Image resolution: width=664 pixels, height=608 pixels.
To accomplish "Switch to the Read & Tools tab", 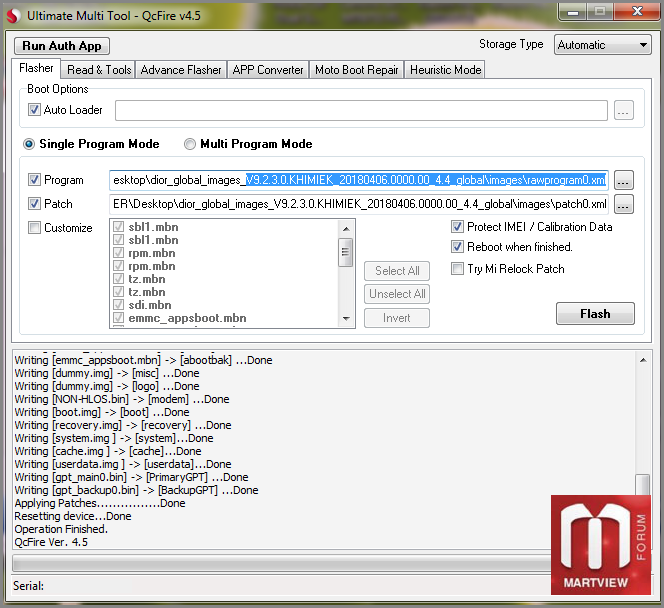I will [99, 70].
